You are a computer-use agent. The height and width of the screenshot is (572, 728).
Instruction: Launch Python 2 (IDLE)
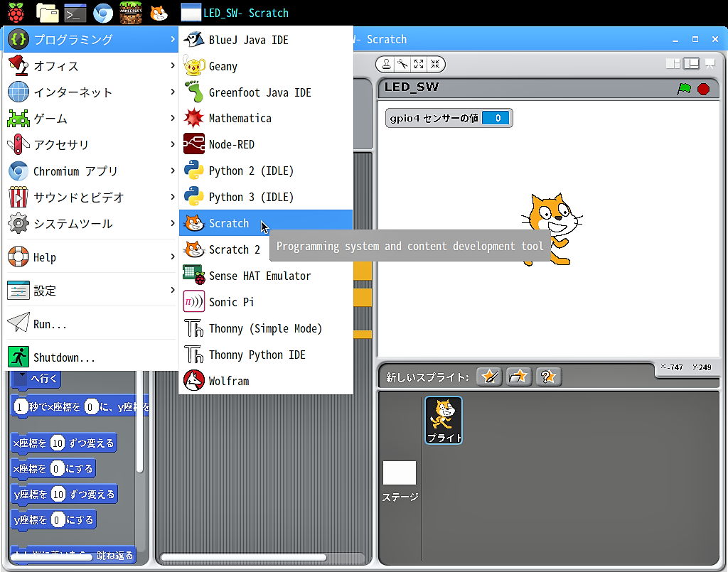pyautogui.click(x=266, y=171)
